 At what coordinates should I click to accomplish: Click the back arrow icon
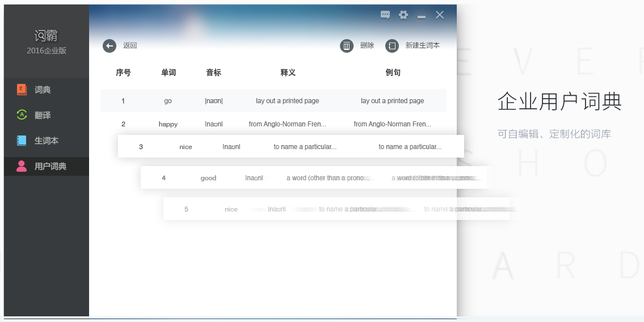[x=110, y=46]
